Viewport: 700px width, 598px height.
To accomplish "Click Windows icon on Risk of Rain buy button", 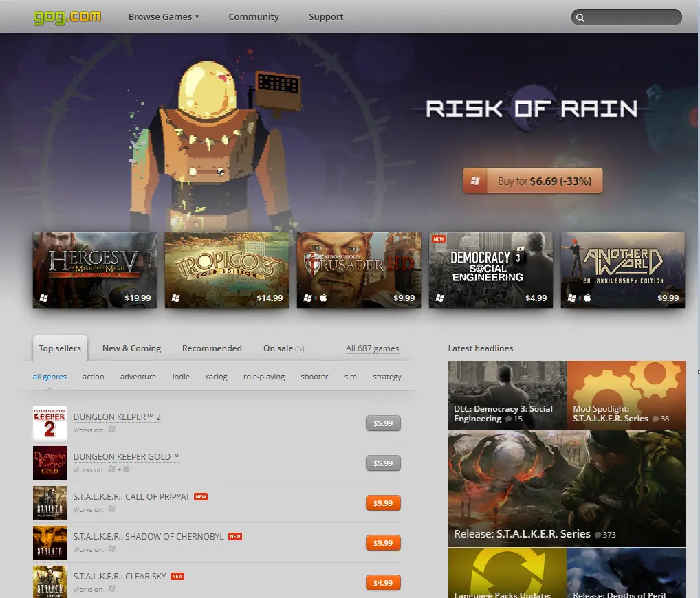I will [x=474, y=181].
